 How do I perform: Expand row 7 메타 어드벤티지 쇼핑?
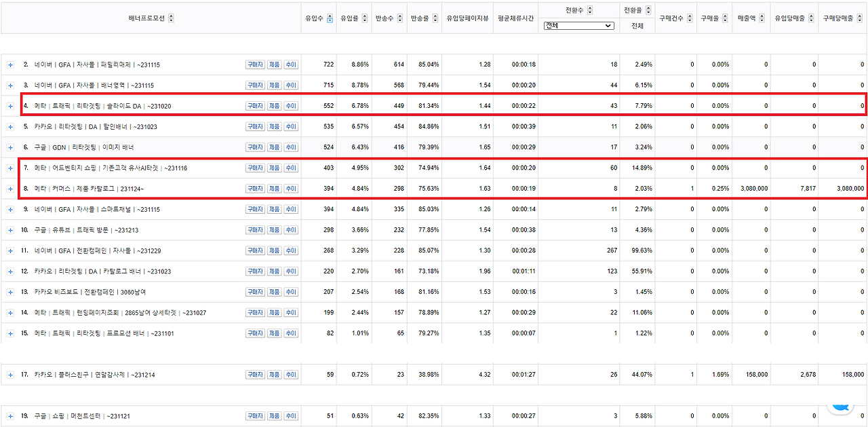coord(10,168)
